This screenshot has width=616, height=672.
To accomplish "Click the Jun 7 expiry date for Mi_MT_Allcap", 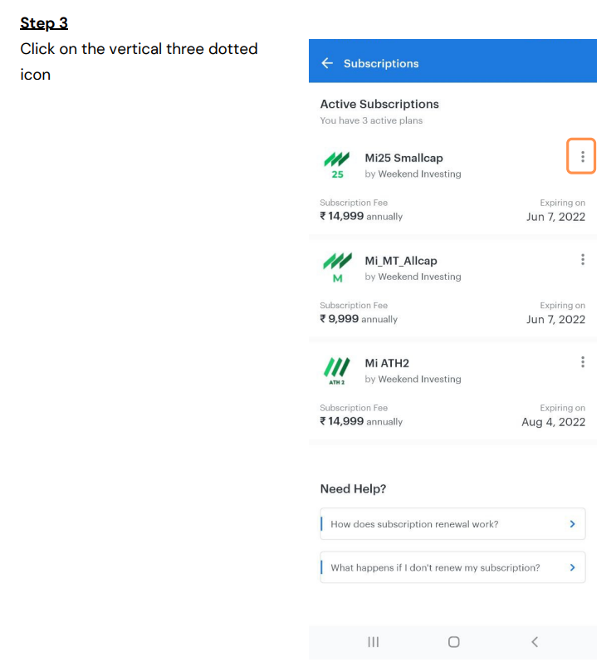I will coord(555,319).
